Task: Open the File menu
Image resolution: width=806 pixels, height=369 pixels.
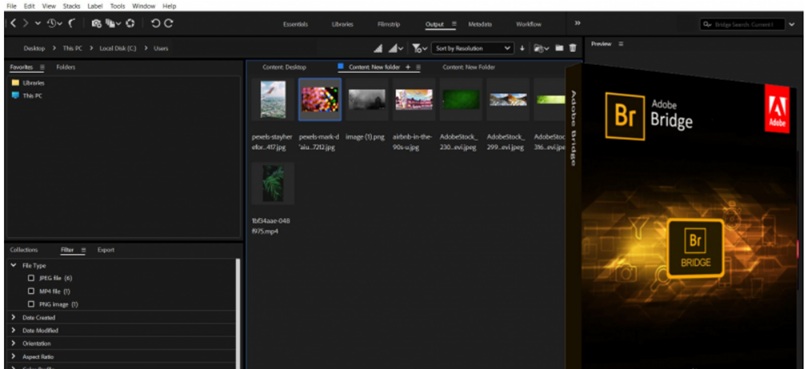Action: point(11,6)
